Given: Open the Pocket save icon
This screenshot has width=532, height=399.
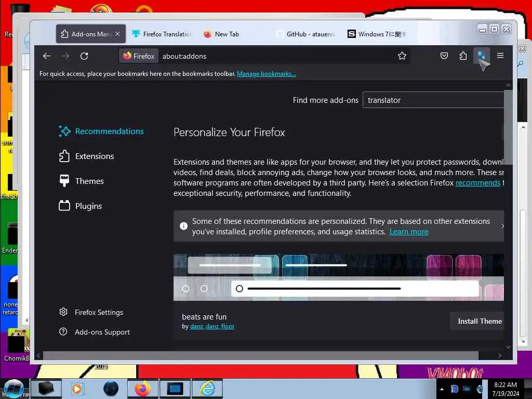Looking at the screenshot, I should click(444, 56).
